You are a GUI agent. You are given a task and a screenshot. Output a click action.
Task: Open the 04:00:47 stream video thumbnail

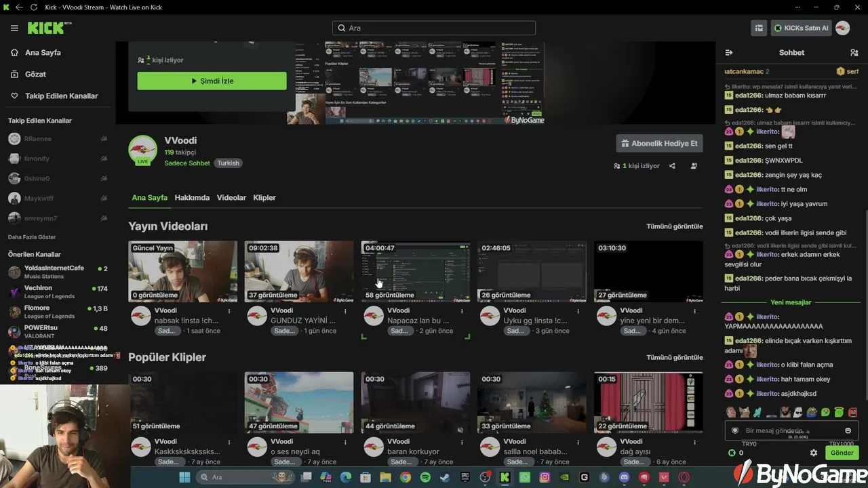pos(416,271)
